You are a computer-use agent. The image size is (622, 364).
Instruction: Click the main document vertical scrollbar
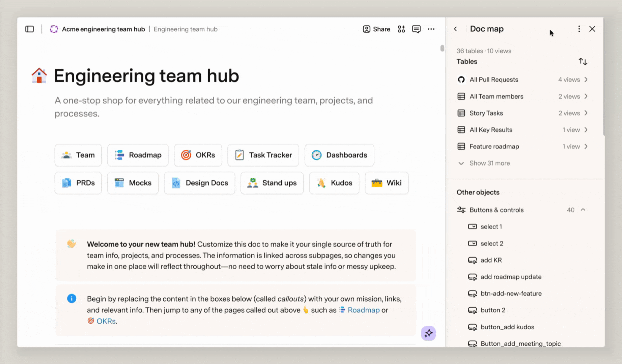point(442,48)
